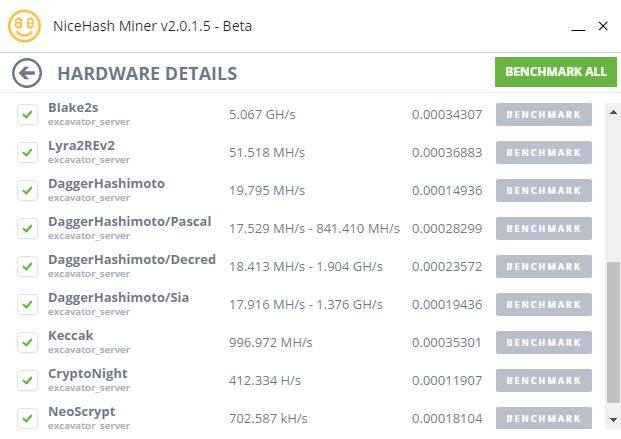Viewport: 621px width, 439px height.
Task: Uncheck the Blake2s algorithm checkbox
Action: [28, 115]
